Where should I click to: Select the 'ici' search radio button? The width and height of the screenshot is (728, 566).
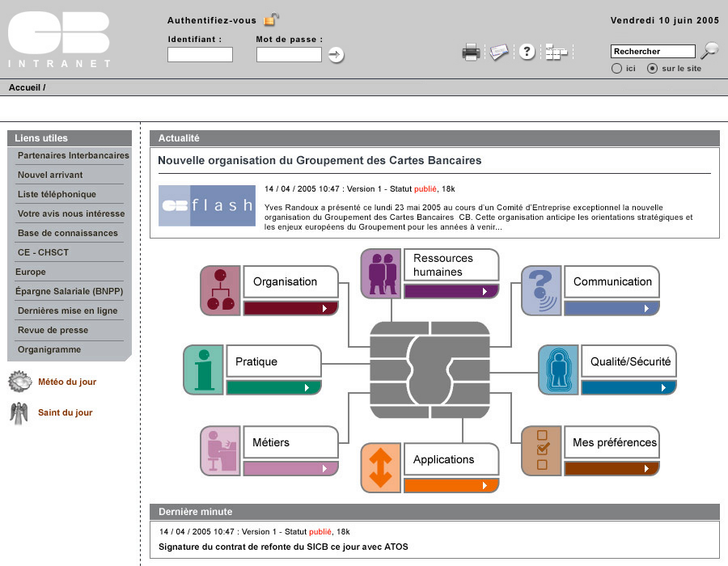(616, 68)
